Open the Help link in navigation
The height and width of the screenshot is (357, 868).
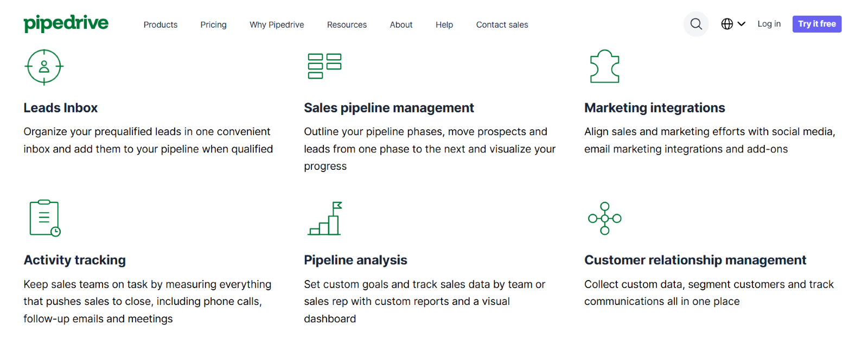coord(444,24)
